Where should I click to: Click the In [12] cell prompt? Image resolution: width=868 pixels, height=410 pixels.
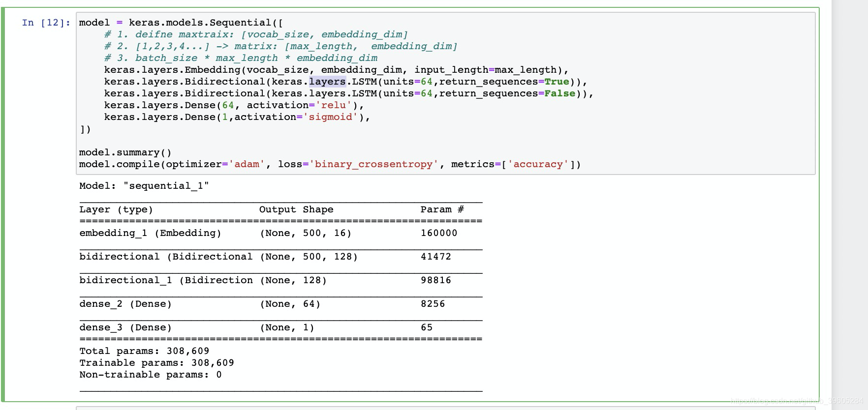46,23
